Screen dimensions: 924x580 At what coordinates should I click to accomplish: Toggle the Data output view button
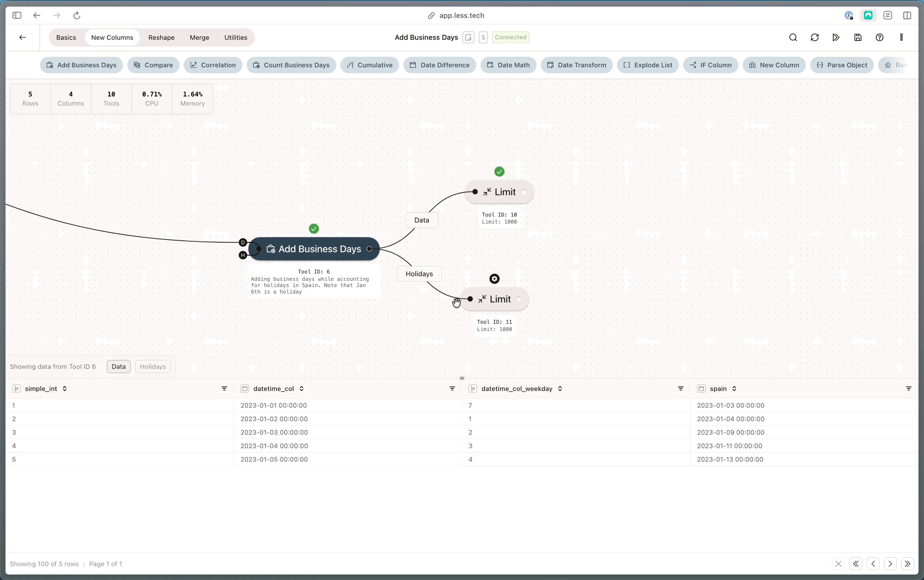[x=118, y=367]
